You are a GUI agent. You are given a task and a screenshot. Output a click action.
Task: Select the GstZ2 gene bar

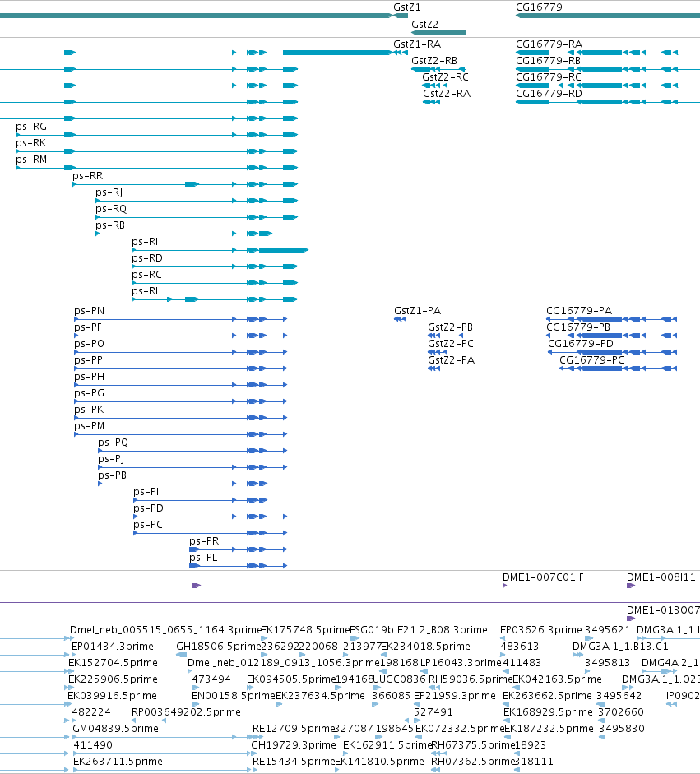coord(438,33)
